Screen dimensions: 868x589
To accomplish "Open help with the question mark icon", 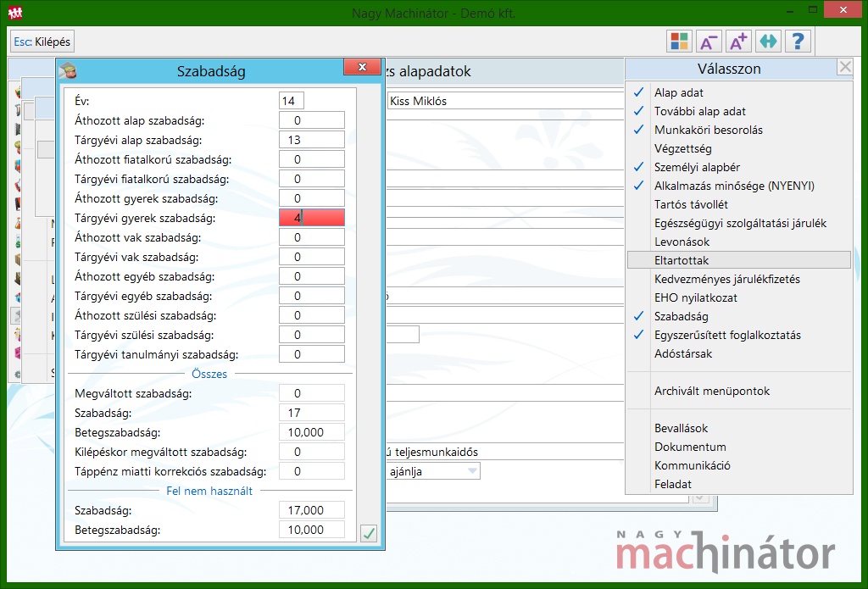I will [x=798, y=42].
